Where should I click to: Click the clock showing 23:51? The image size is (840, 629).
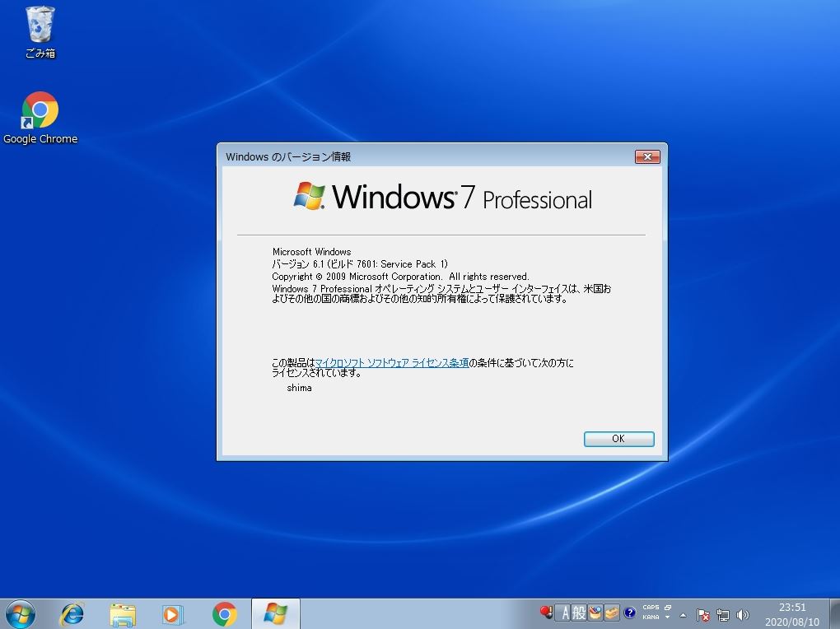coord(792,614)
